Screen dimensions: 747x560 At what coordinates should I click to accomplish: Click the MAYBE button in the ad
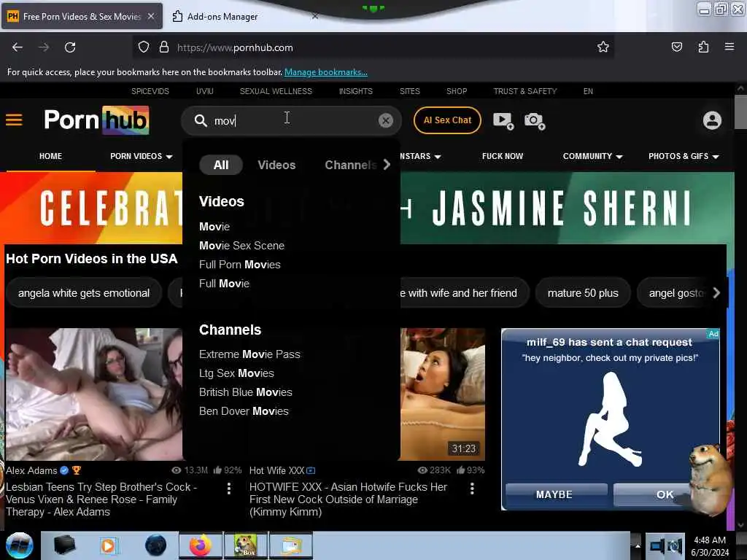(555, 494)
